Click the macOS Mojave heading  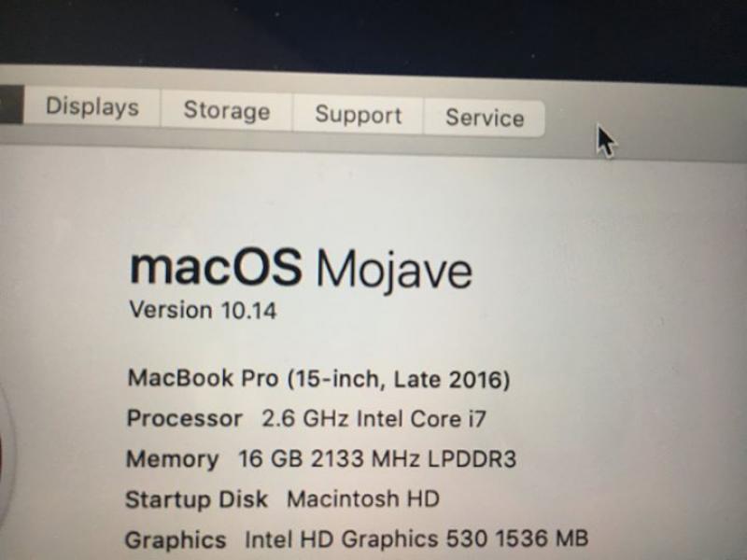pos(301,269)
